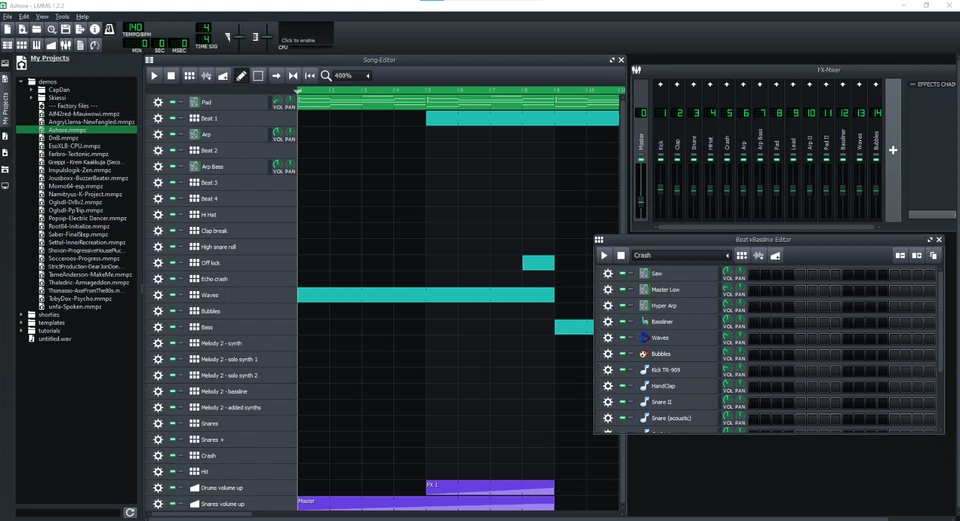Image resolution: width=960 pixels, height=521 pixels.
Task: Add new FX channel with plus button
Action: click(x=893, y=150)
